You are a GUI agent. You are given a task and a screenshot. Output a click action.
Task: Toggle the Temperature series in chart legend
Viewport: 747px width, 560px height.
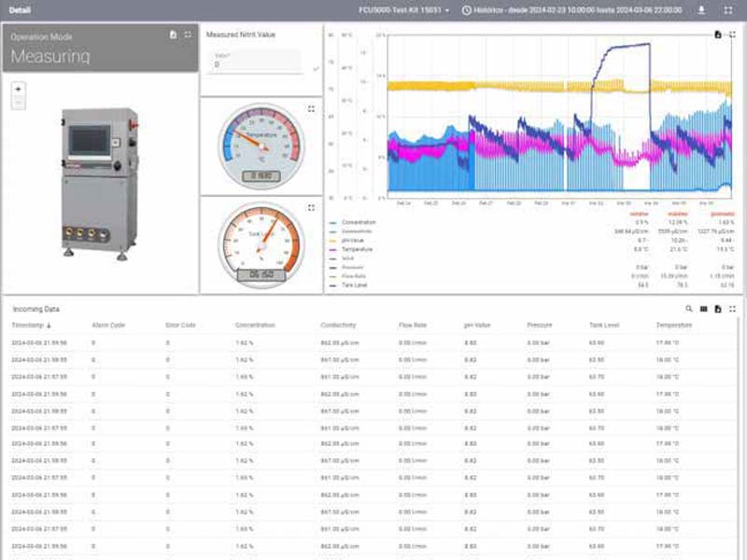pos(358,249)
